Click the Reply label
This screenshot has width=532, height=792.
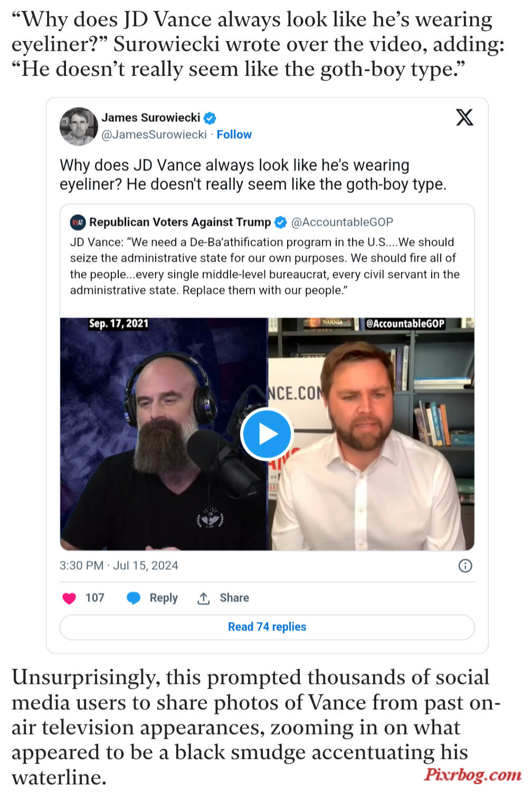[x=164, y=598]
